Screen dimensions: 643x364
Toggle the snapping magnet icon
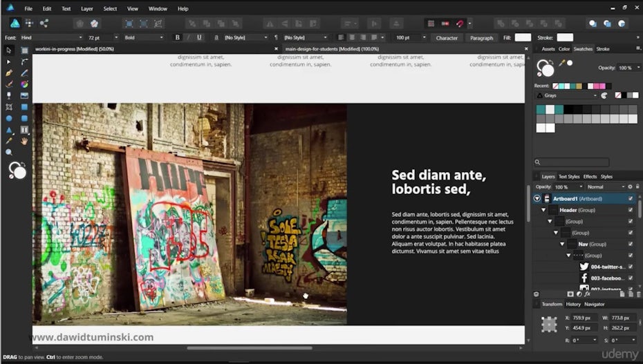point(459,23)
